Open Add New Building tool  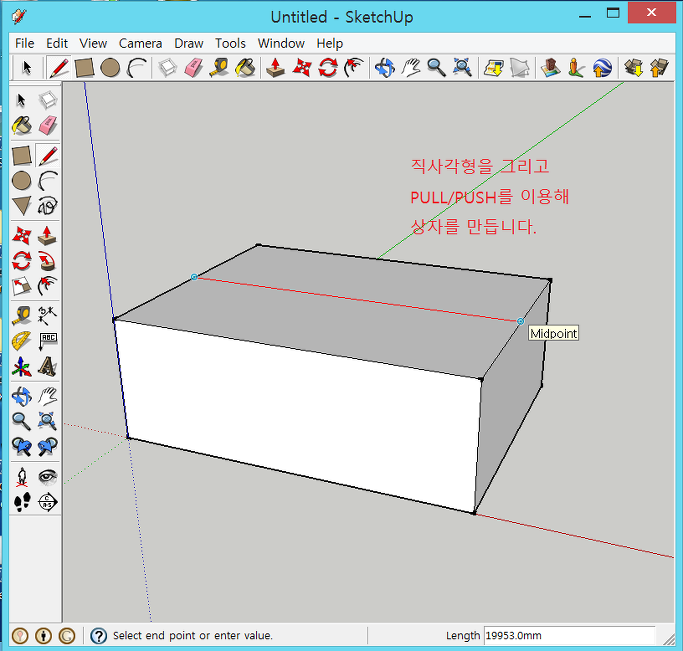(551, 68)
